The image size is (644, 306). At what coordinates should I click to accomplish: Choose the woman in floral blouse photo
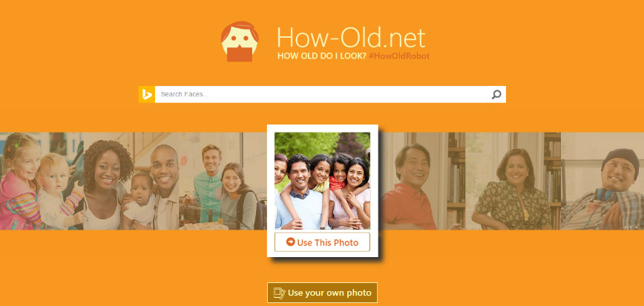coord(513,181)
